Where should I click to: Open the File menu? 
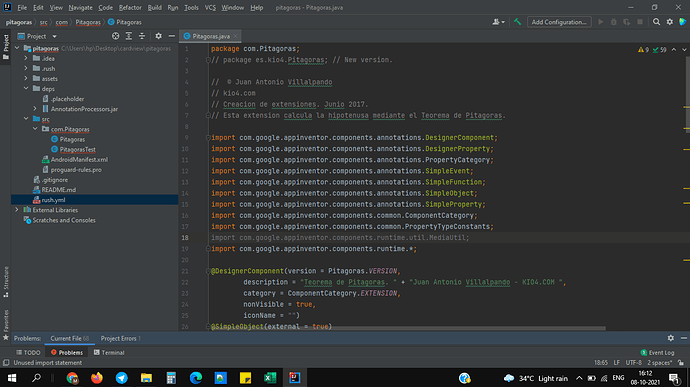(22, 7)
